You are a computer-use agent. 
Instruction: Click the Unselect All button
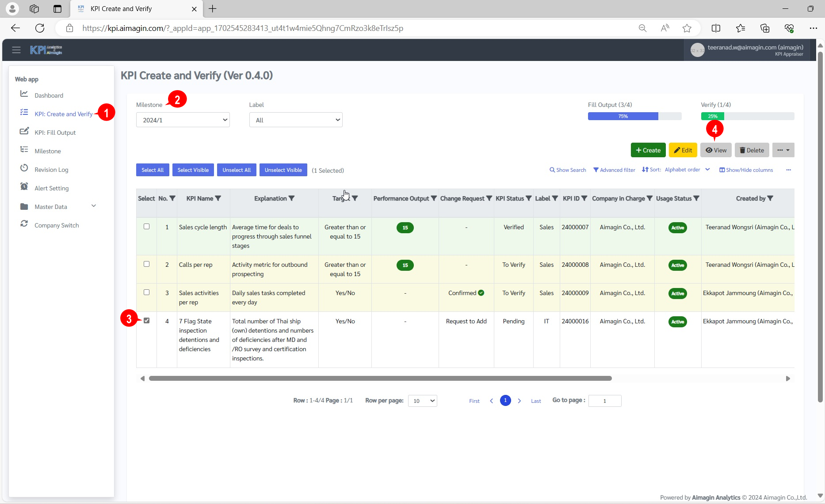(x=237, y=170)
